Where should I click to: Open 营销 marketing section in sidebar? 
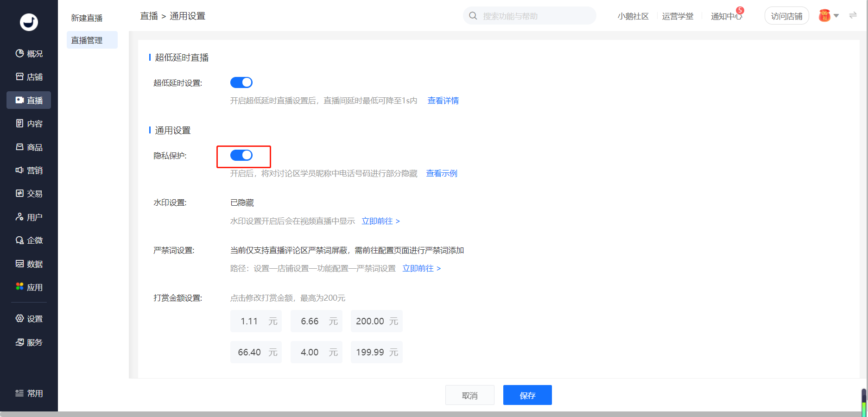(x=29, y=171)
